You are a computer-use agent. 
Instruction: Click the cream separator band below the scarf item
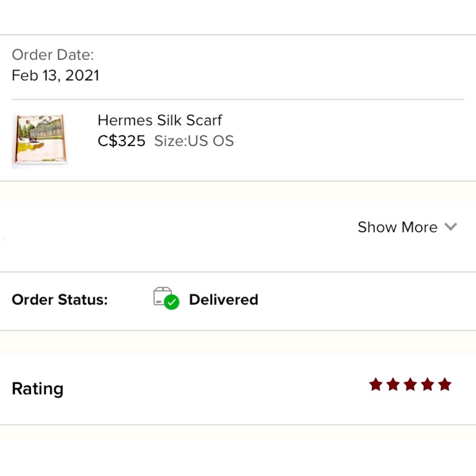point(238,191)
